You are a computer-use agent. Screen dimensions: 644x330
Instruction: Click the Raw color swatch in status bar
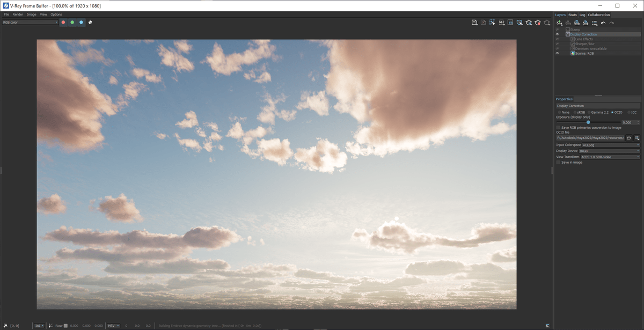coord(65,326)
